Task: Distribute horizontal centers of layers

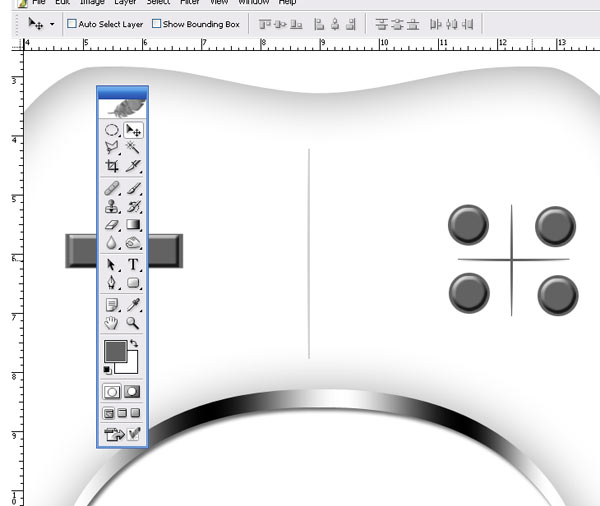Action: pyautogui.click(x=452, y=24)
